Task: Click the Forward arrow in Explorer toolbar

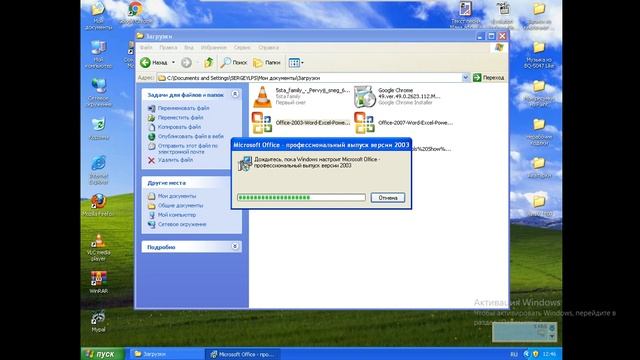Action: coord(186,62)
